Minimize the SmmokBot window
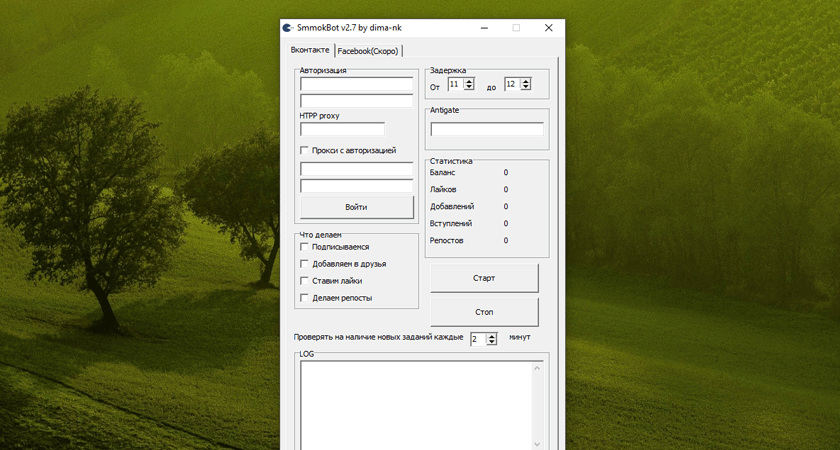Image resolution: width=840 pixels, height=450 pixels. 484,28
